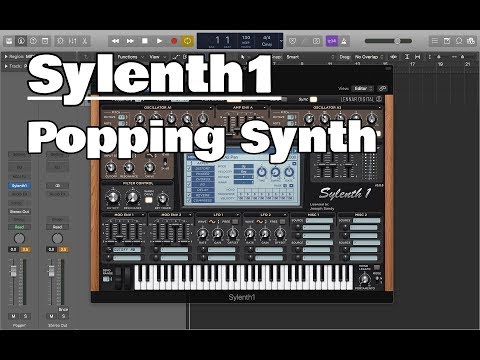Click the green Read automation button
This screenshot has width=480, height=360.
click(x=19, y=227)
